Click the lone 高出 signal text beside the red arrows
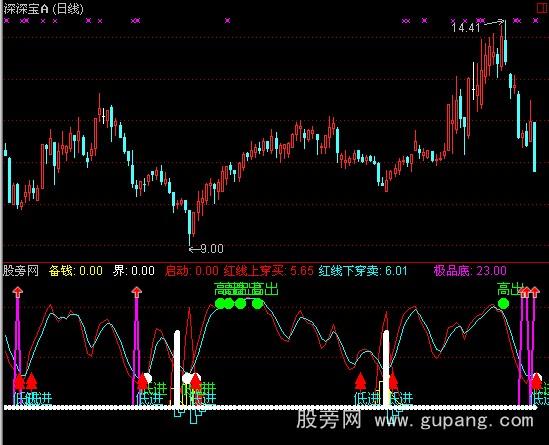Screen dimensions: 549x445 (x=509, y=290)
